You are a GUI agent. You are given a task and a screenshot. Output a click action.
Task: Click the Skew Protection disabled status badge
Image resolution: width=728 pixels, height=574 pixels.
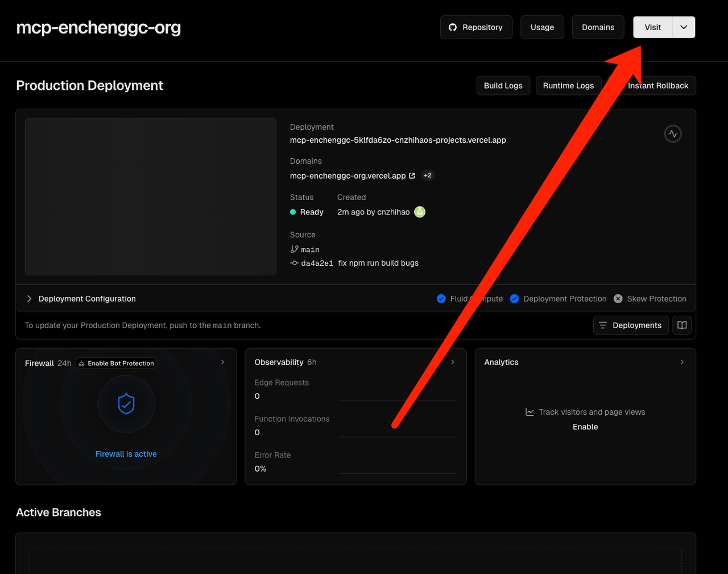[618, 299]
